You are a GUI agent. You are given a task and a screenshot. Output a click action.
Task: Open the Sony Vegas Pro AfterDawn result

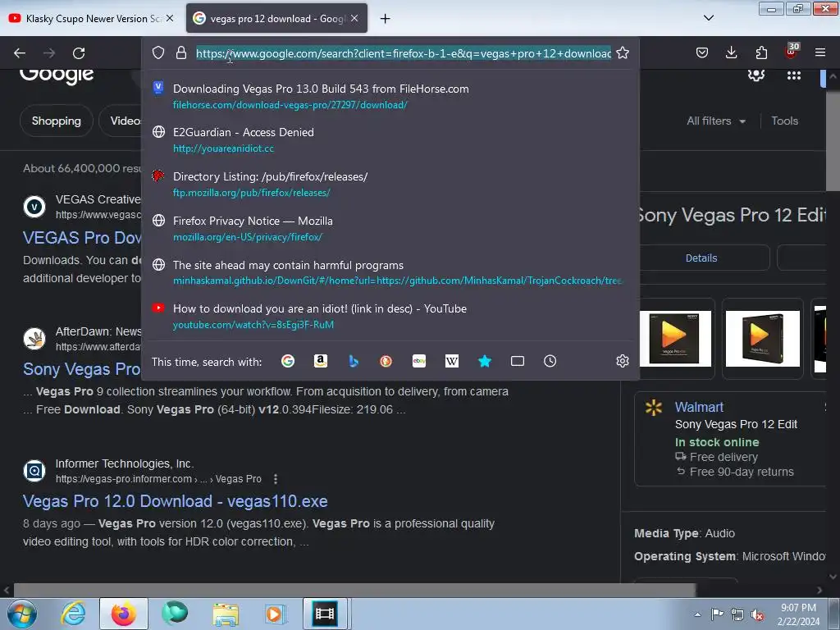click(81, 369)
